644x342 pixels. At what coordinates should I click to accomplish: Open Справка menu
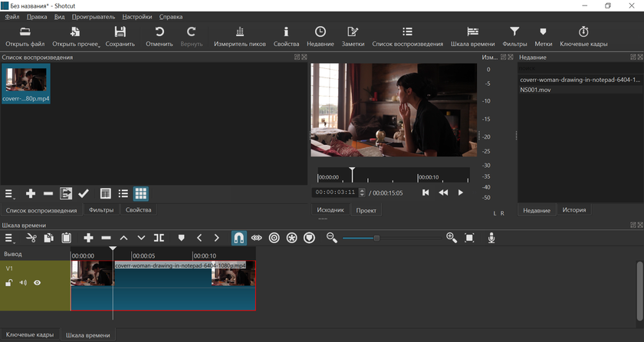[170, 17]
